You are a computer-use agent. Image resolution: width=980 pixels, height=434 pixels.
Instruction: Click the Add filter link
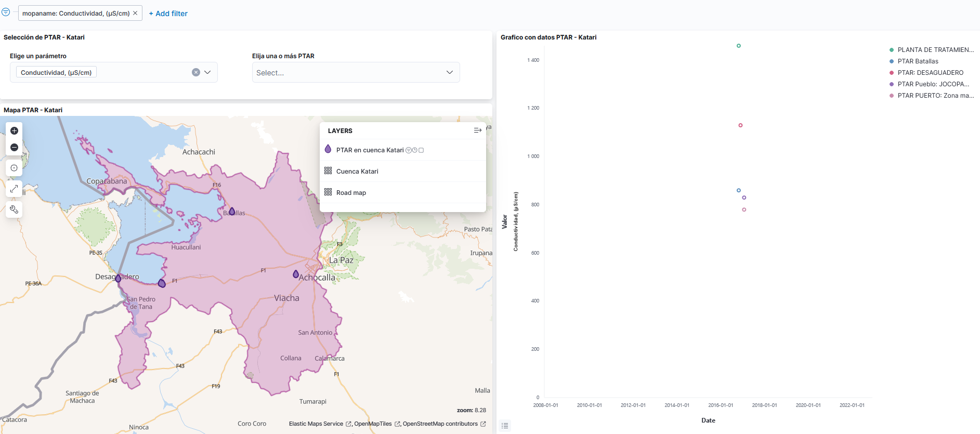168,14
